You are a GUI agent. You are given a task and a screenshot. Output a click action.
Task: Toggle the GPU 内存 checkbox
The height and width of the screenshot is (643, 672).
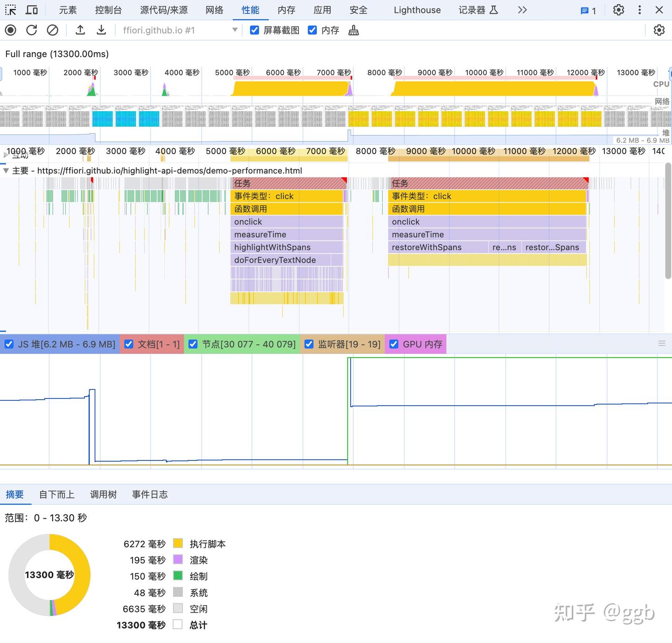[x=394, y=344]
